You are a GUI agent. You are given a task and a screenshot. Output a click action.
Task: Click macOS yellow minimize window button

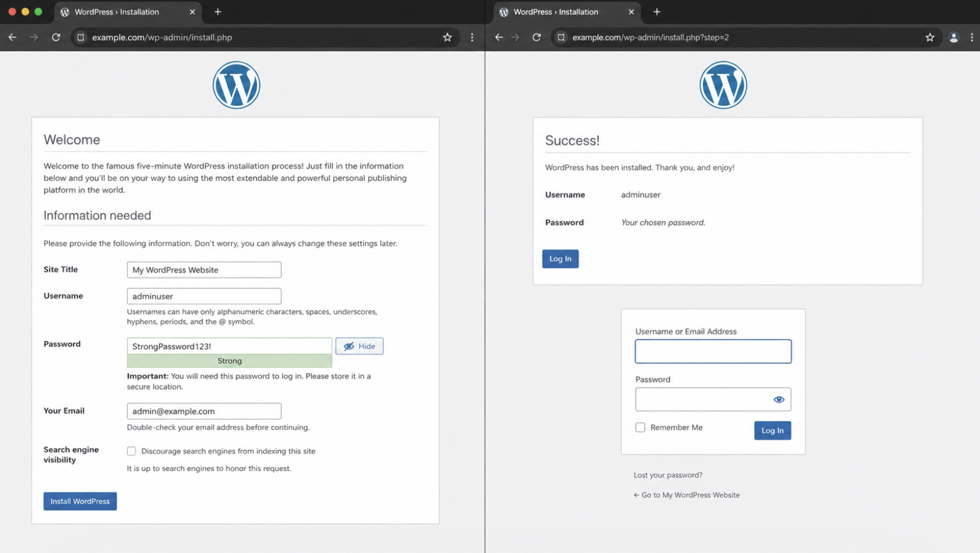(x=25, y=12)
